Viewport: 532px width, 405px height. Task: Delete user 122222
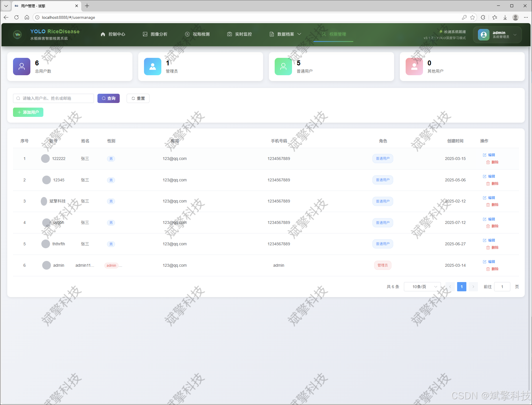click(x=492, y=162)
